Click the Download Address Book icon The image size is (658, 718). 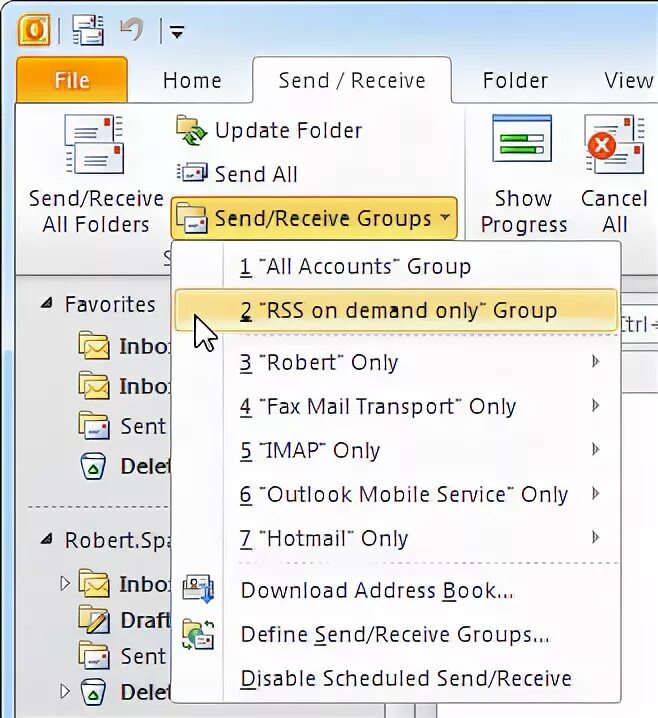point(198,589)
